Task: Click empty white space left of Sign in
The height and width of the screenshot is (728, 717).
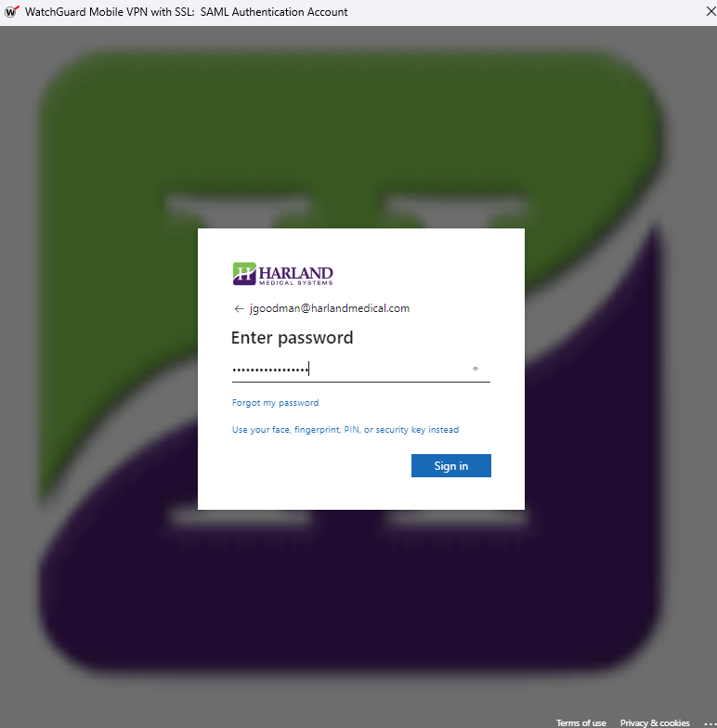Action: [316, 466]
